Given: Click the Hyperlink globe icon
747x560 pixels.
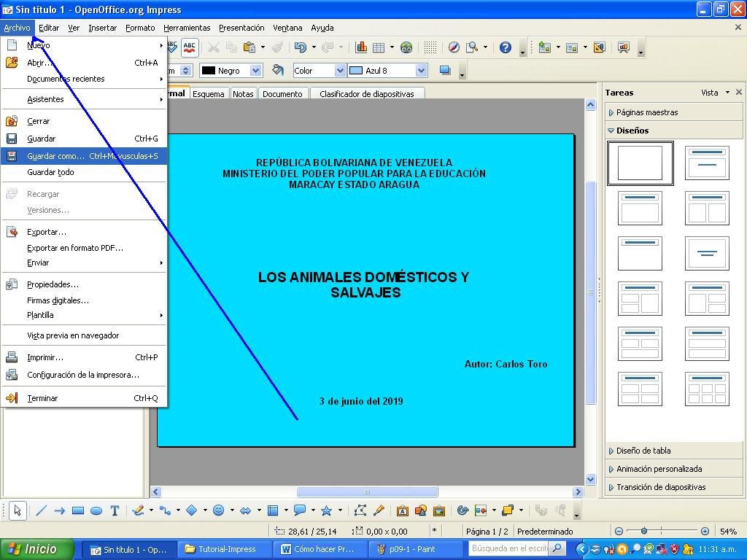Looking at the screenshot, I should point(406,47).
